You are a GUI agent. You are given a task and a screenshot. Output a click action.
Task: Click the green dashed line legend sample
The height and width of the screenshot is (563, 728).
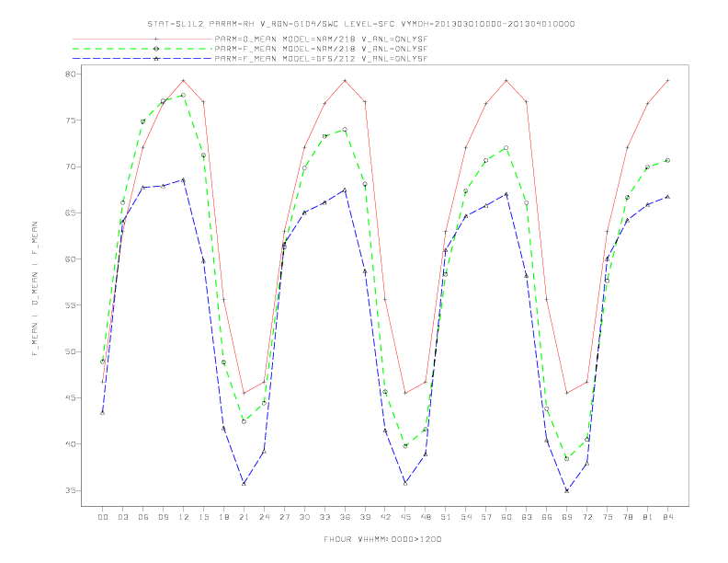pyautogui.click(x=142, y=49)
